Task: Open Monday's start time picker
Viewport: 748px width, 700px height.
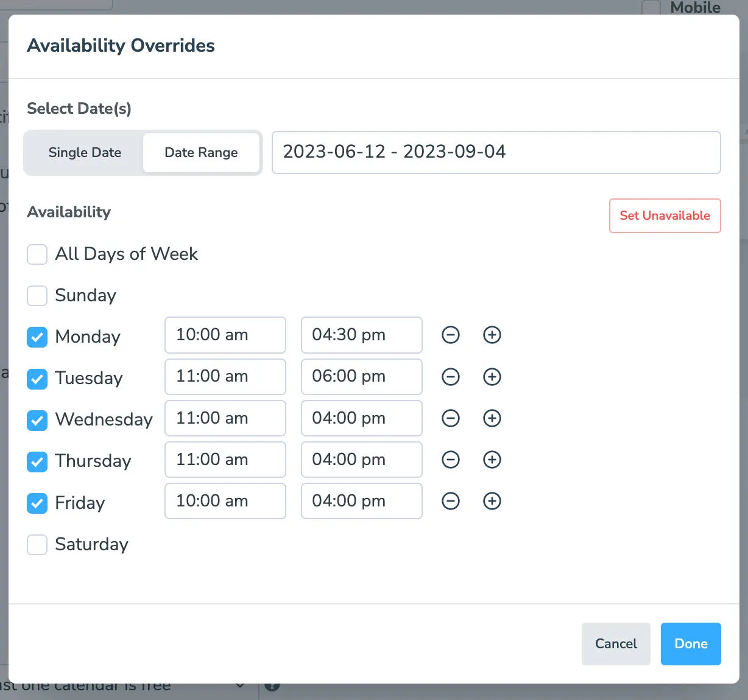Action: [x=225, y=335]
